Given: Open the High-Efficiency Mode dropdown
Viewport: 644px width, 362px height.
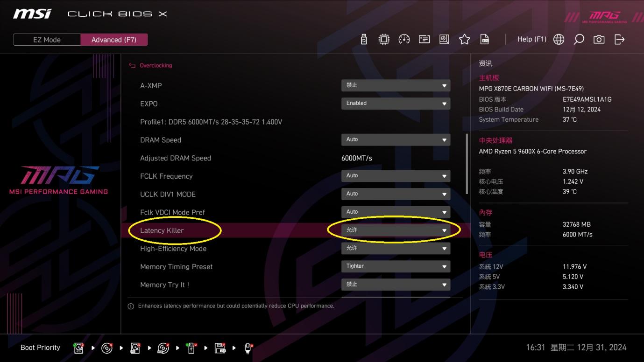Looking at the screenshot, I should click(396, 249).
